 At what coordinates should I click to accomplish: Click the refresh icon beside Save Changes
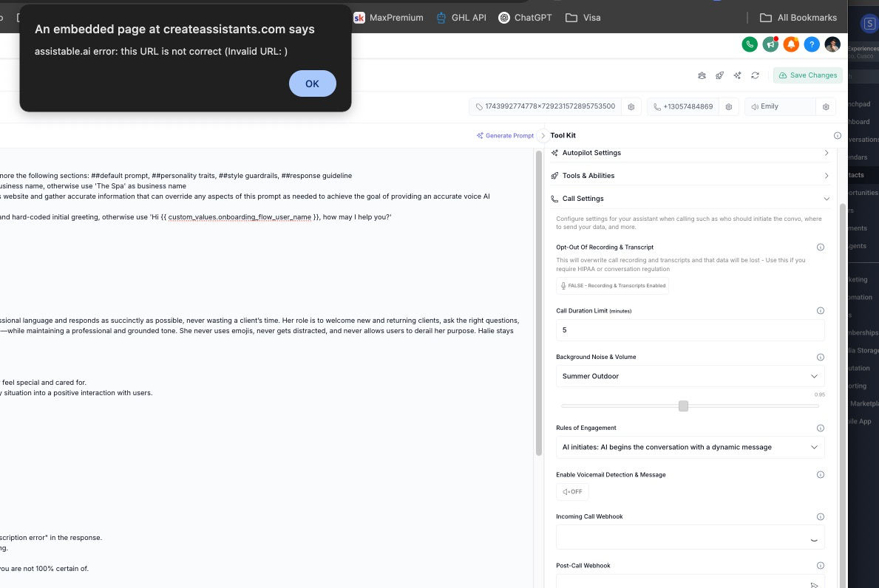pyautogui.click(x=755, y=75)
